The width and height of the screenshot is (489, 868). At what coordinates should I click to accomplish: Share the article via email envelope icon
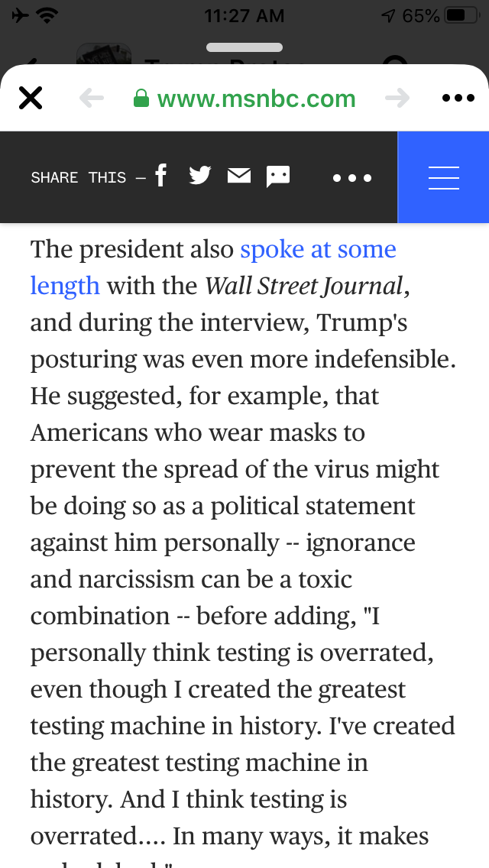coord(239,177)
